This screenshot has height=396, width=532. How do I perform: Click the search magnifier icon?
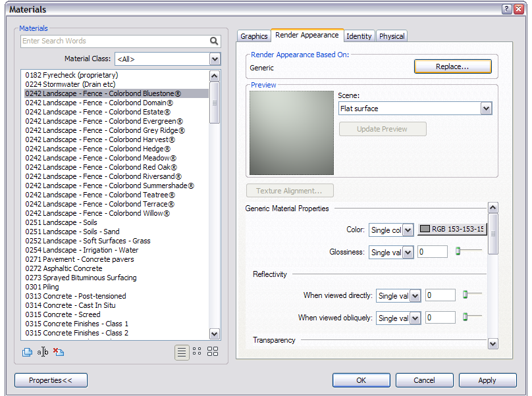click(x=214, y=41)
